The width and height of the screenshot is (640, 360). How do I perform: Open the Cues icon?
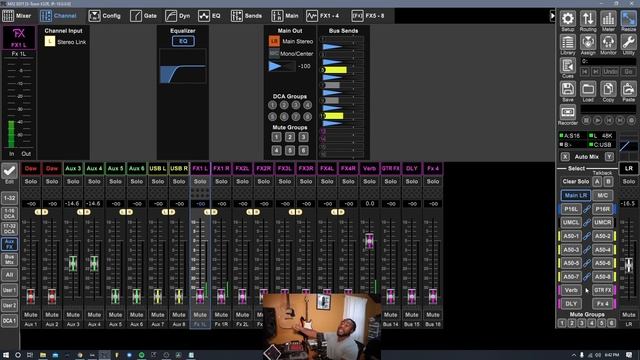coord(567,65)
